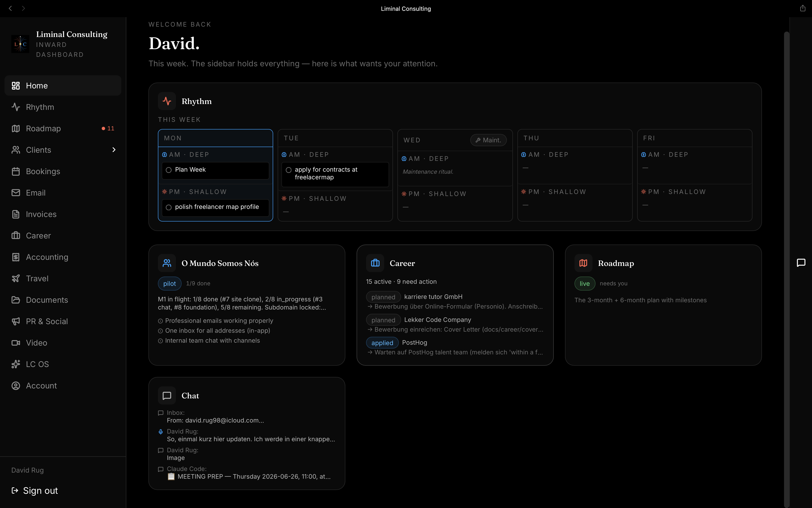Screen dimensions: 812x508
Task: Check off the Plan Week task
Action: [x=169, y=170]
